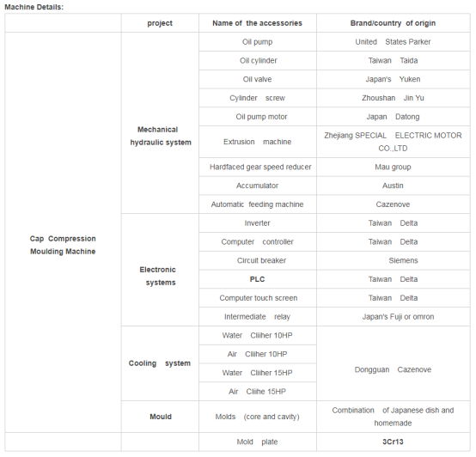476x457 pixels.
Task: Click 'Brand/country of origin' header
Action: (394, 23)
